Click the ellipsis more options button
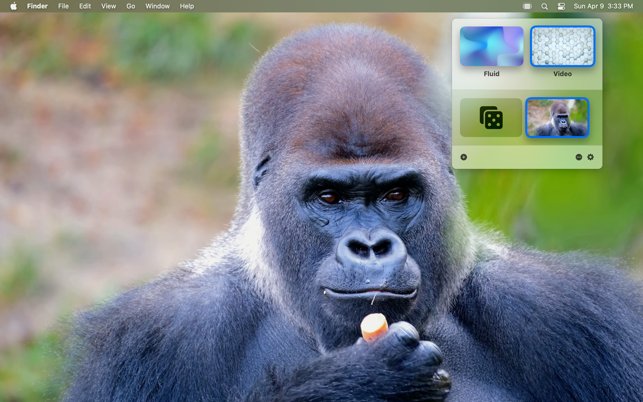The width and height of the screenshot is (643, 402). click(x=579, y=157)
